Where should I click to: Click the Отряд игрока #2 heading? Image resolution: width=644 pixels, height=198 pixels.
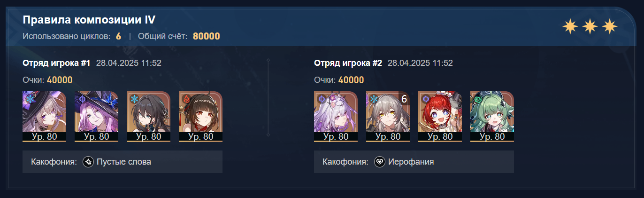click(348, 63)
